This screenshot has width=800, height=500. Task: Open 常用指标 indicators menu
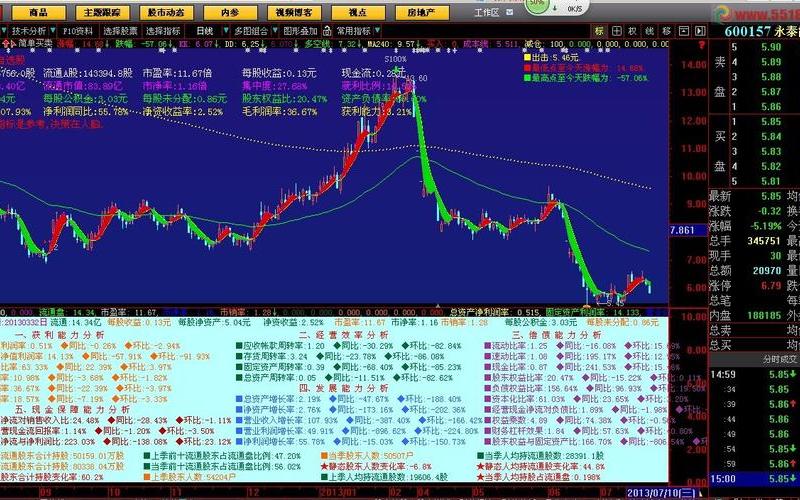pos(353,31)
